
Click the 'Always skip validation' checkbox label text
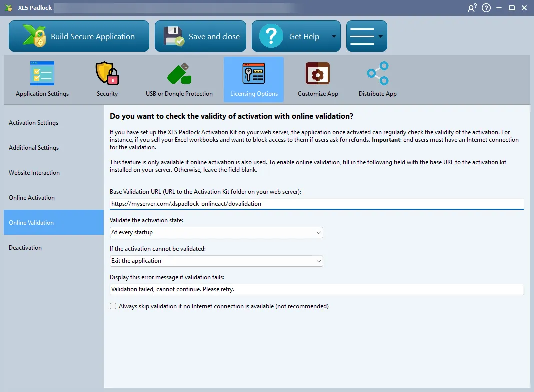223,306
